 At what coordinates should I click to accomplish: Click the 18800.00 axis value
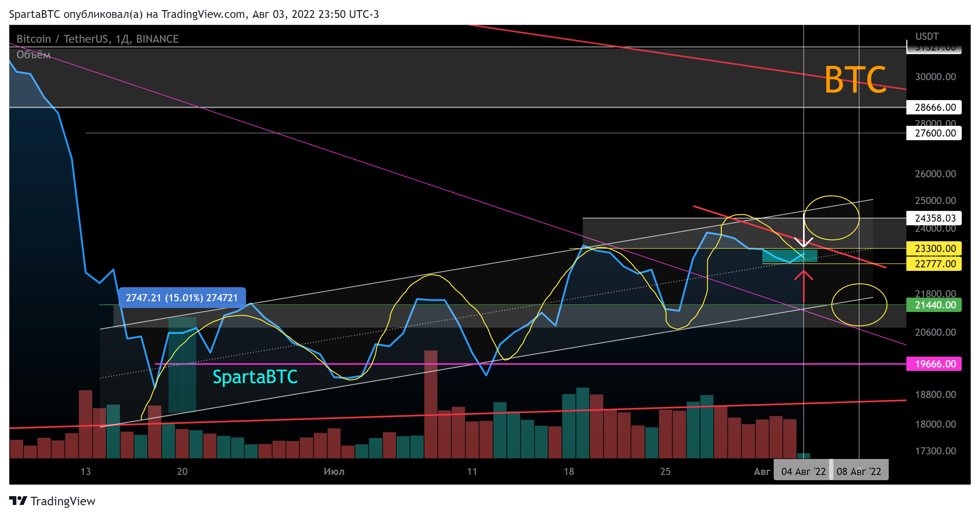coord(935,394)
